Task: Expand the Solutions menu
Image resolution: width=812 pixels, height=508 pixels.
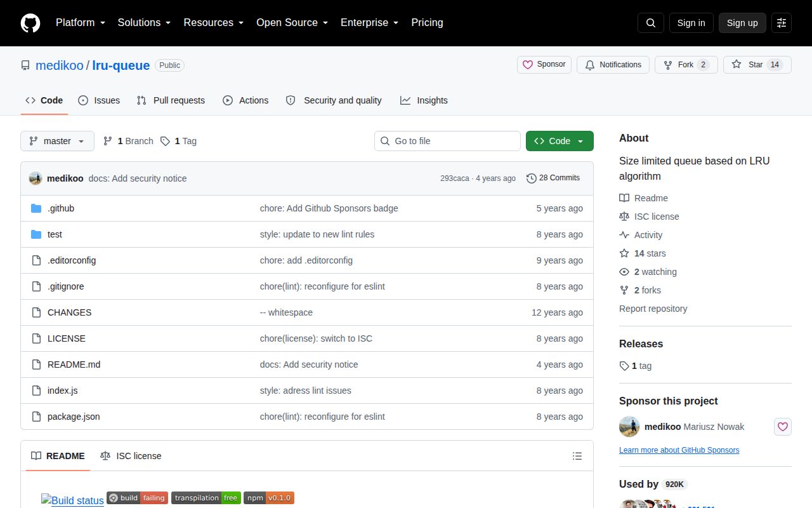Action: pyautogui.click(x=145, y=23)
